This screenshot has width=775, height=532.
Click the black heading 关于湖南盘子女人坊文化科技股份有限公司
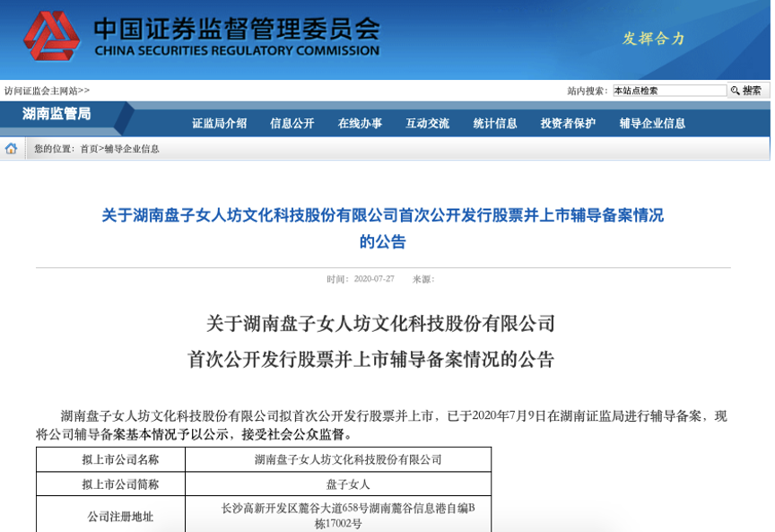tap(380, 324)
